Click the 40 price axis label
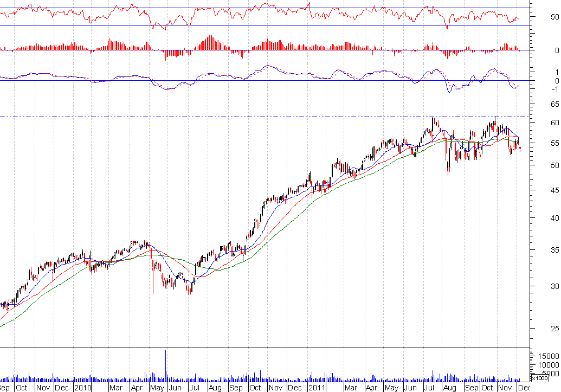The width and height of the screenshot is (561, 392). point(555,218)
